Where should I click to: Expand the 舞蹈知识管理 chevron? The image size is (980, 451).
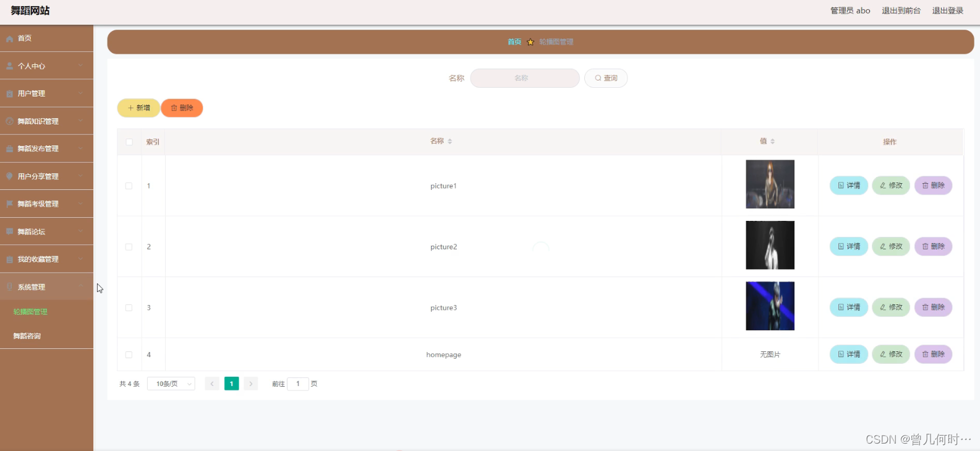80,121
